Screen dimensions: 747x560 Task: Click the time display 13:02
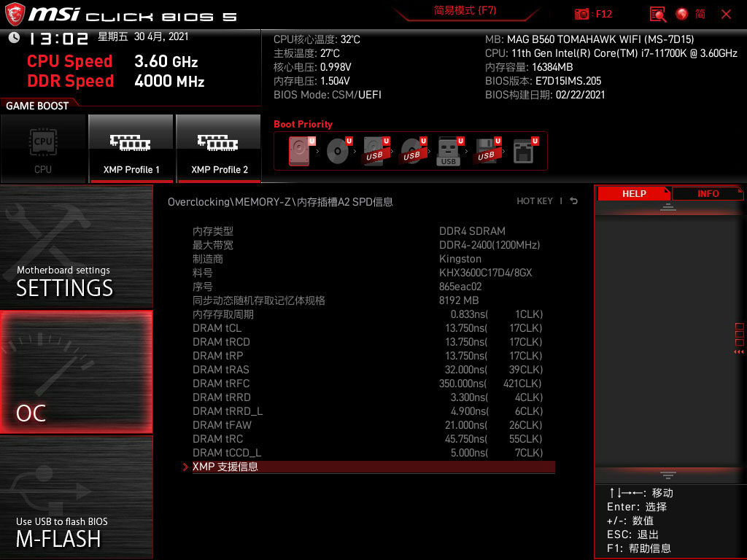(x=58, y=39)
